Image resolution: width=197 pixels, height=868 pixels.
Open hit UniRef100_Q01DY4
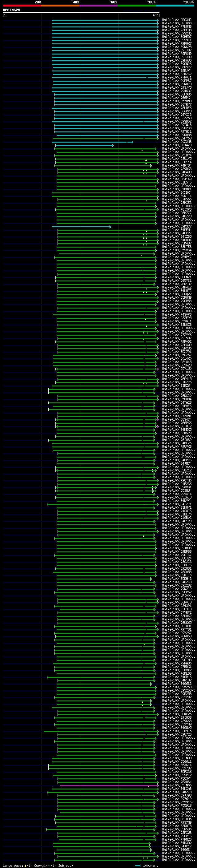tap(177, 155)
